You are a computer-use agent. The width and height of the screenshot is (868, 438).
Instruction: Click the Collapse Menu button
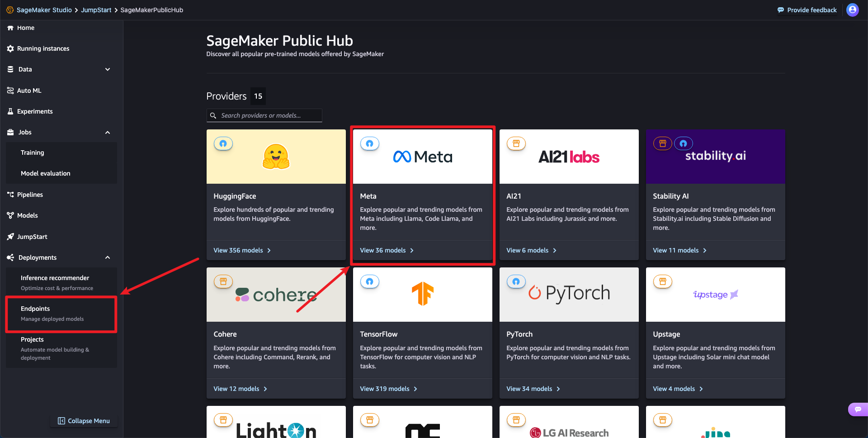84,421
